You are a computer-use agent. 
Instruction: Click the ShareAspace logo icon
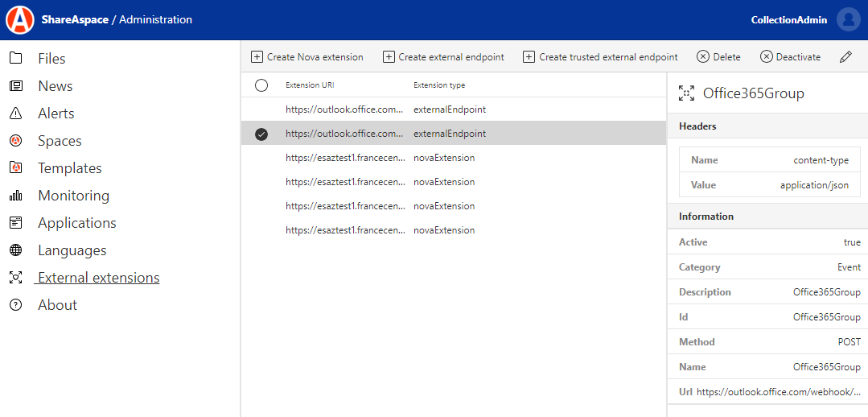coord(19,20)
